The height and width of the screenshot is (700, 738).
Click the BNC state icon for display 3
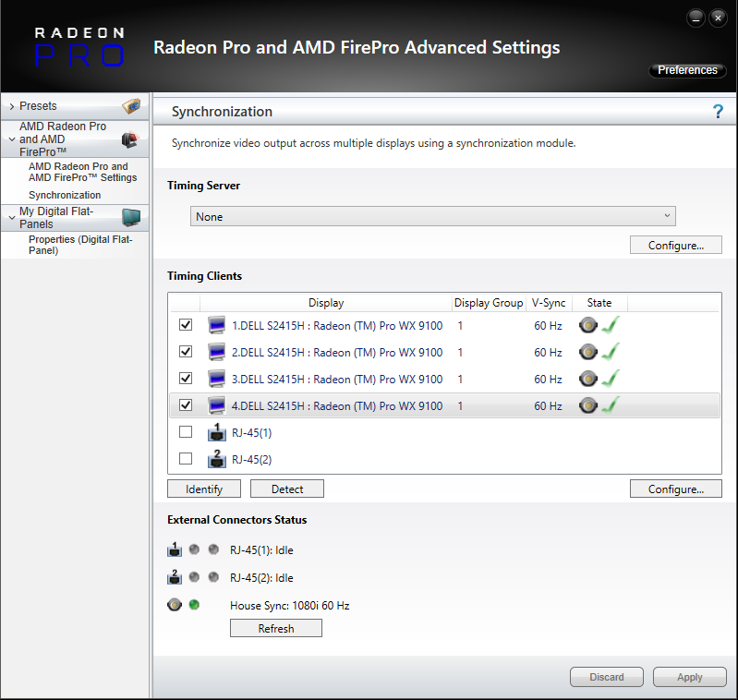click(x=588, y=379)
